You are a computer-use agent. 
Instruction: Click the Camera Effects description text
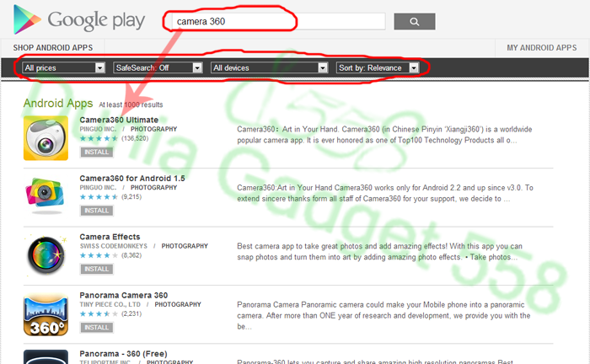click(x=379, y=252)
